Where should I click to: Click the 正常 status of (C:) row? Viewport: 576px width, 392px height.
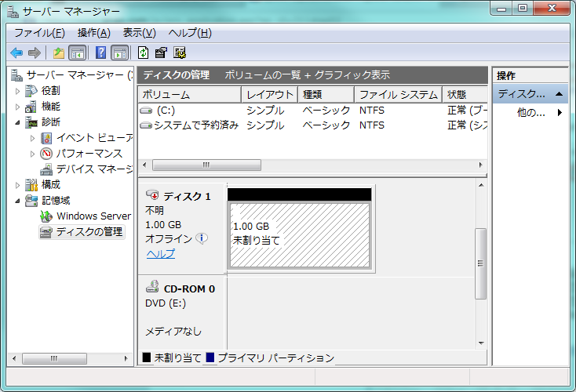click(x=467, y=110)
